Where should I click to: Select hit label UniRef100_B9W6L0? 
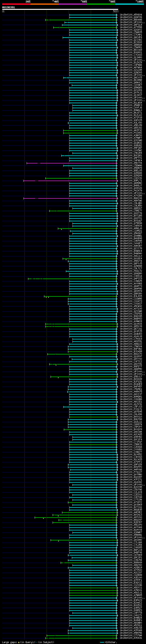click(131, 110)
